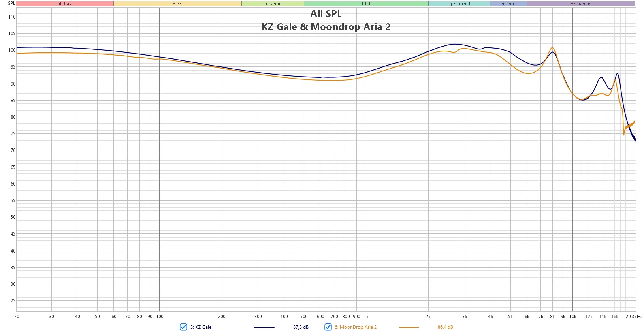Click the 1k frequency axis label

coord(366,317)
